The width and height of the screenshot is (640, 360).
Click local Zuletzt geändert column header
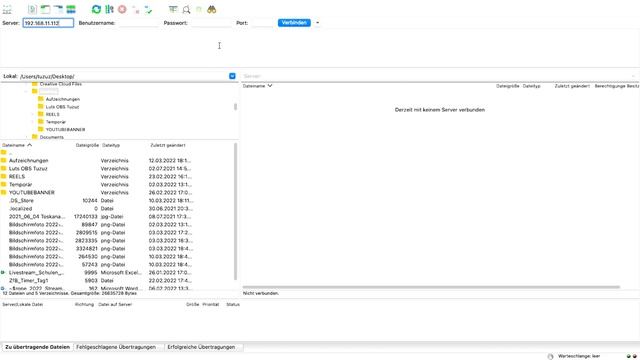pos(168,145)
